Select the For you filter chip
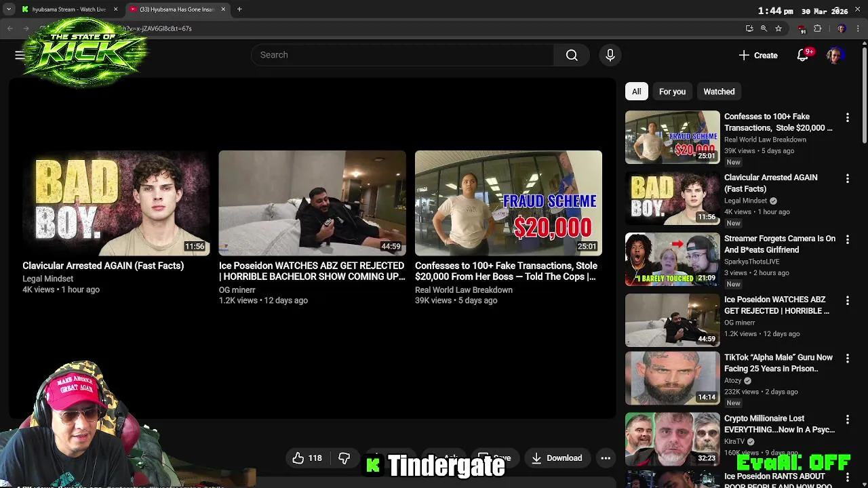 click(672, 91)
